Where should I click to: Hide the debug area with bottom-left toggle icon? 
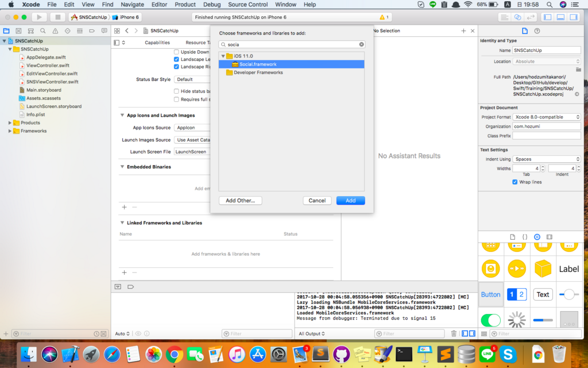tap(118, 286)
